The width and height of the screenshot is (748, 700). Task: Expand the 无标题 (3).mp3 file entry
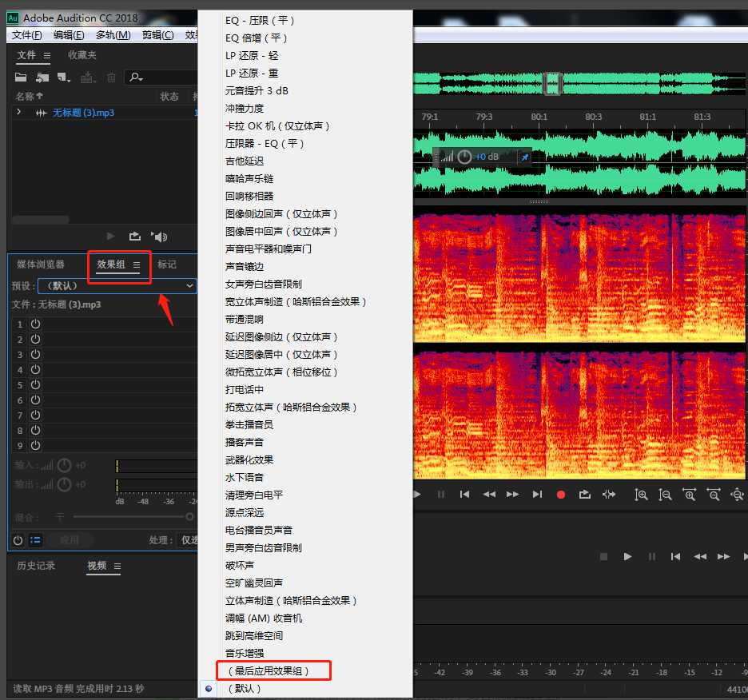coord(18,113)
